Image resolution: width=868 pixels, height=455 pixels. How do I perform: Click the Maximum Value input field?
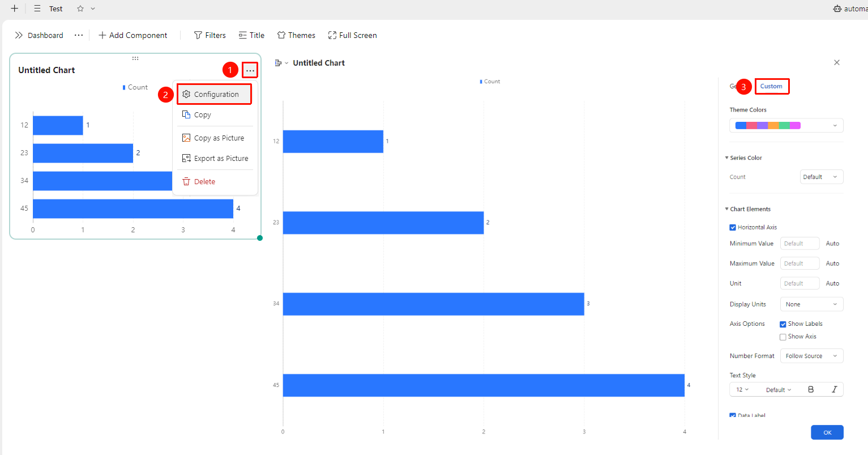click(799, 263)
